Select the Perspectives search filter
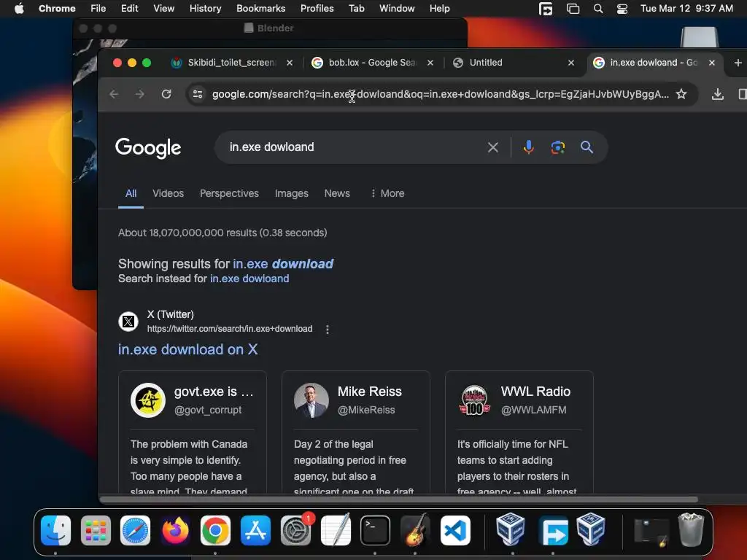The image size is (747, 560). (229, 193)
